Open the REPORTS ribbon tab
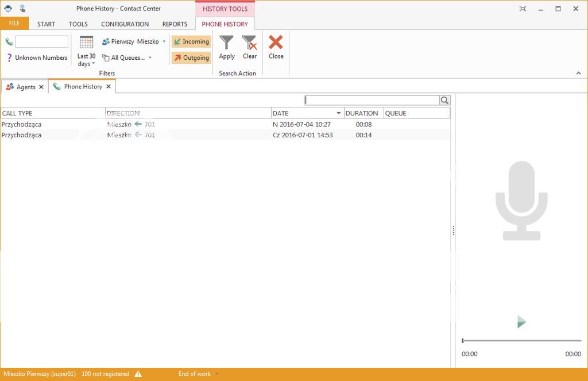This screenshot has width=588, height=381. click(x=175, y=24)
